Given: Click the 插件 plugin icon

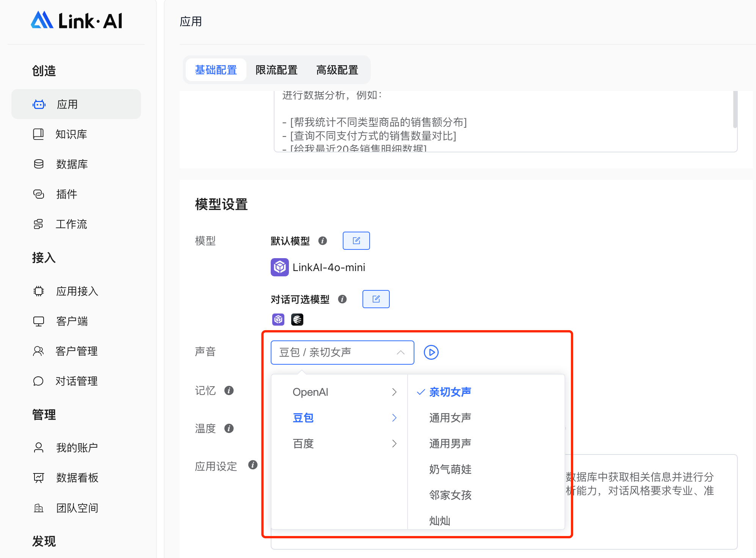Looking at the screenshot, I should click(39, 194).
